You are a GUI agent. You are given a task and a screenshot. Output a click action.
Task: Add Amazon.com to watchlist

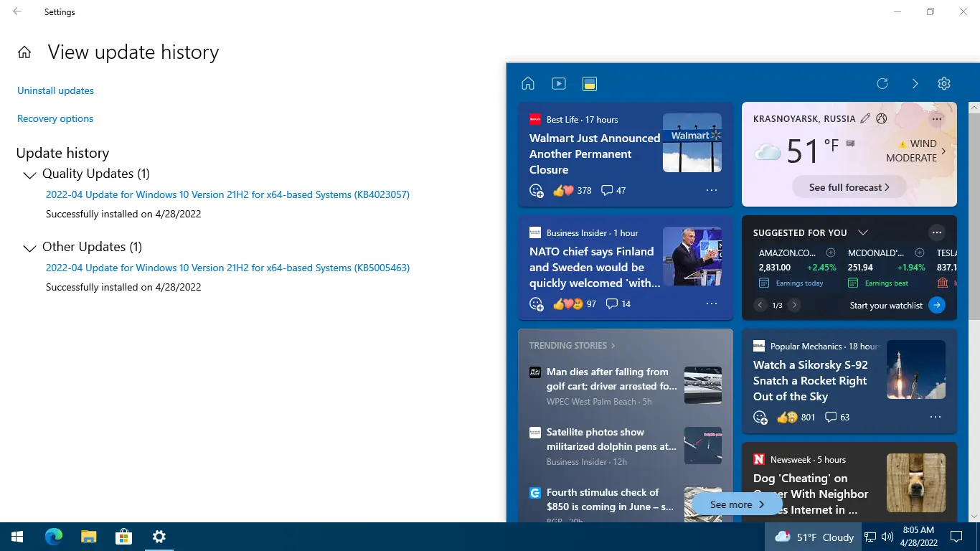pyautogui.click(x=831, y=253)
